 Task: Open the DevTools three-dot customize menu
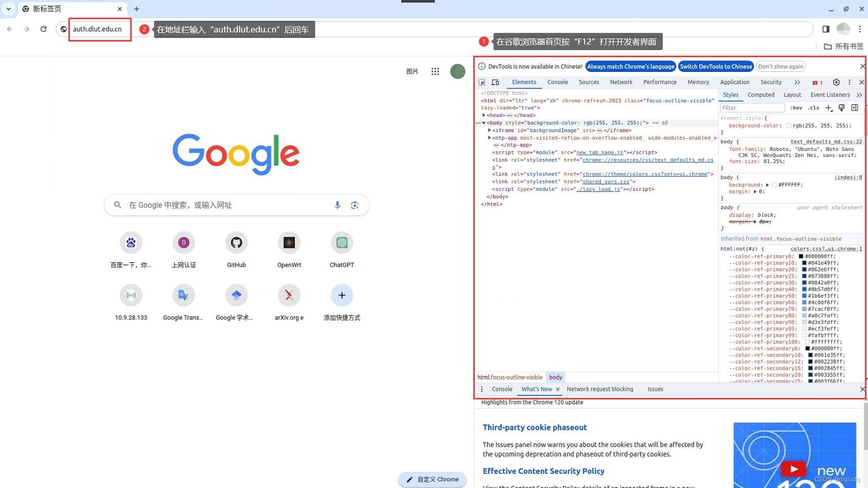click(x=850, y=83)
